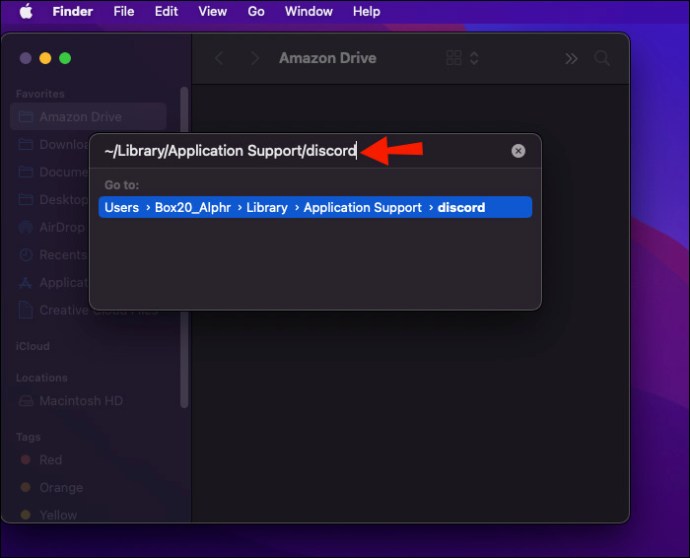Click the Locations section header
The width and height of the screenshot is (690, 558).
(x=42, y=378)
